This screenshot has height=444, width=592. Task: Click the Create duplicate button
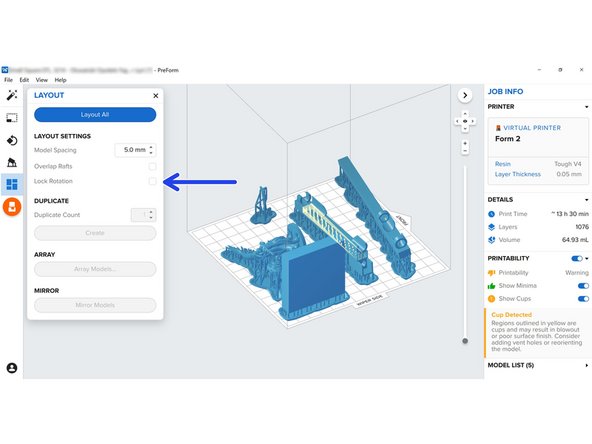pos(95,233)
